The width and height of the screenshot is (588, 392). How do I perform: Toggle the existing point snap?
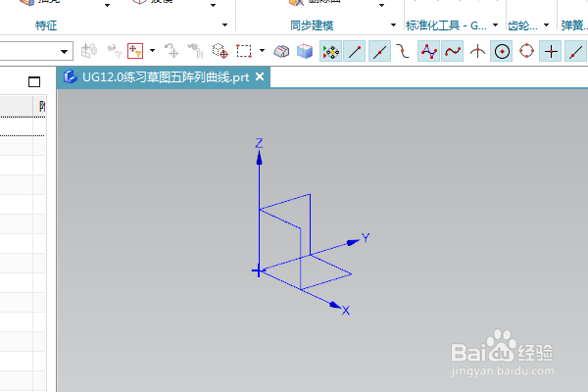pyautogui.click(x=551, y=51)
